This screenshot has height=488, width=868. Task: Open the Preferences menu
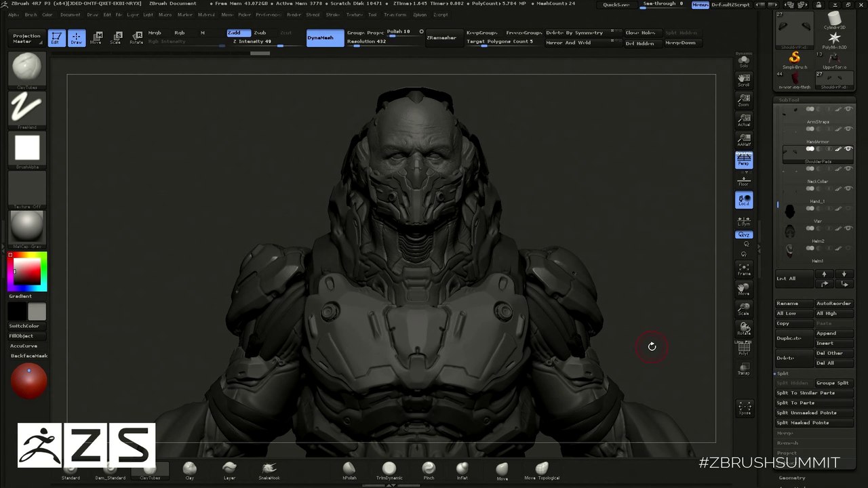[269, 14]
